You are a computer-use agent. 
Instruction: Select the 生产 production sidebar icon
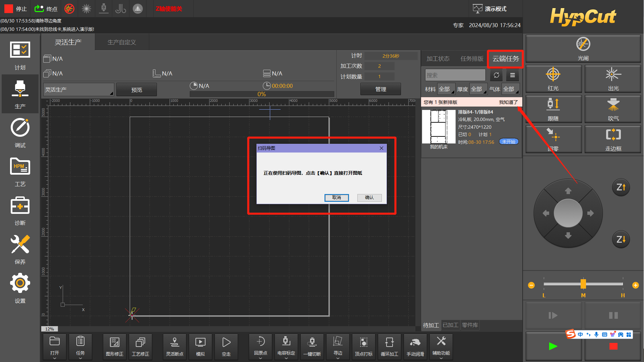coord(20,94)
